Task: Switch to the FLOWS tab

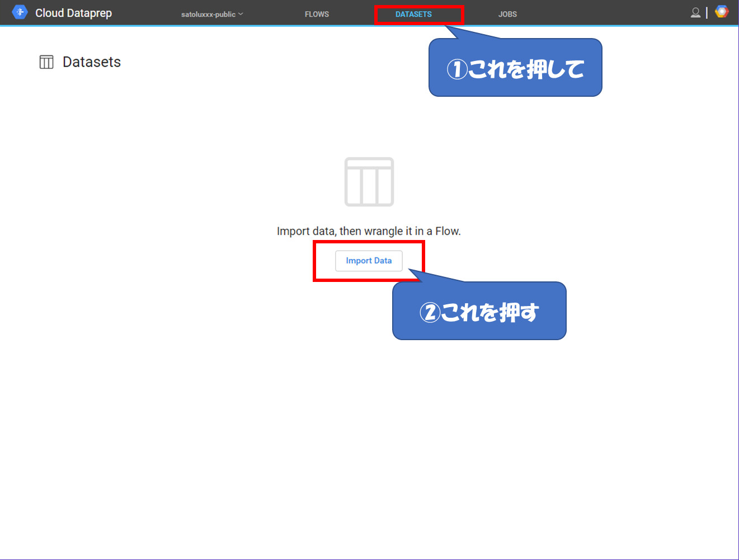Action: coord(317,14)
